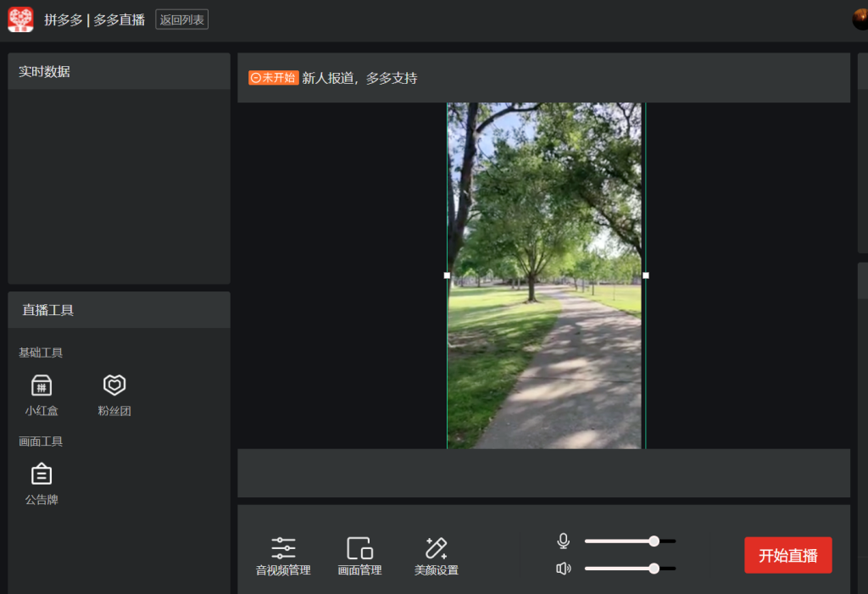This screenshot has width=868, height=594.
Task: Click the 未开始 status badge
Action: (x=274, y=77)
